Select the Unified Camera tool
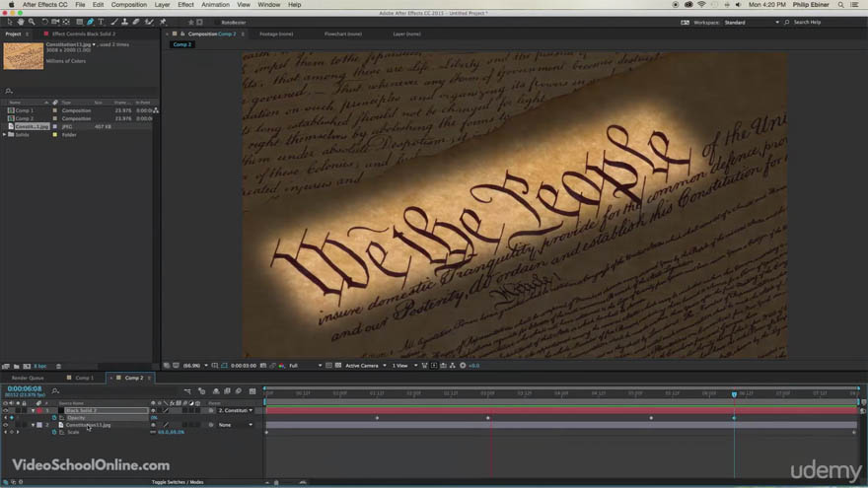The image size is (868, 488). tap(55, 22)
